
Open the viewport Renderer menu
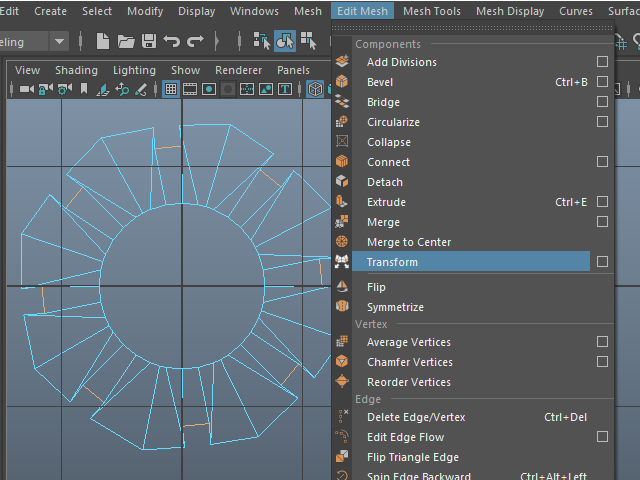pyautogui.click(x=238, y=70)
